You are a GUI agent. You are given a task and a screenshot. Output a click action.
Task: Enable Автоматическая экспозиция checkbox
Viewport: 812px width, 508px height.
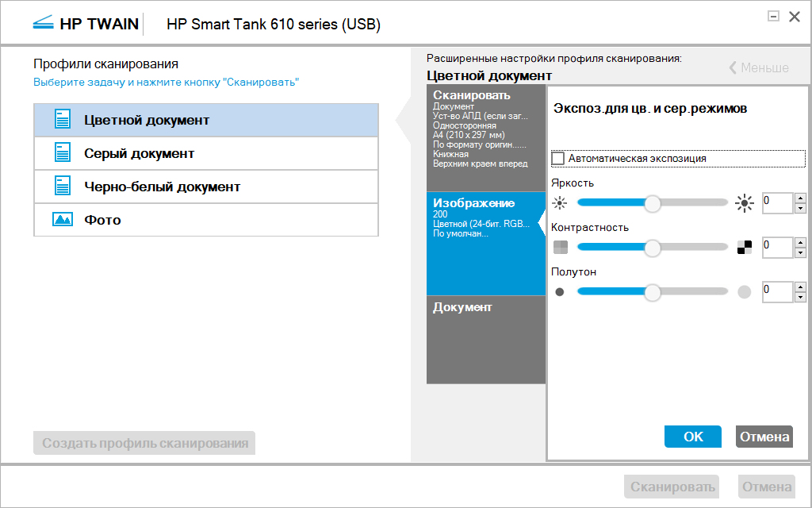(x=558, y=159)
